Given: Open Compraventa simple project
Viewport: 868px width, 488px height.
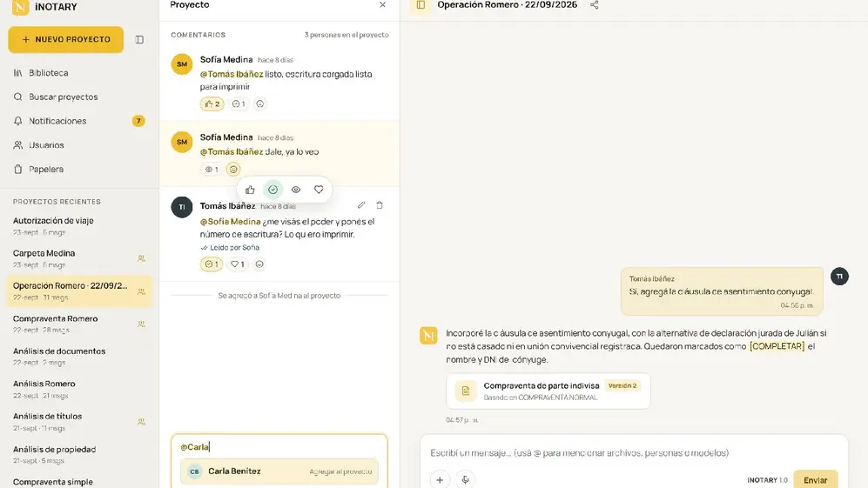Looking at the screenshot, I should (79, 482).
